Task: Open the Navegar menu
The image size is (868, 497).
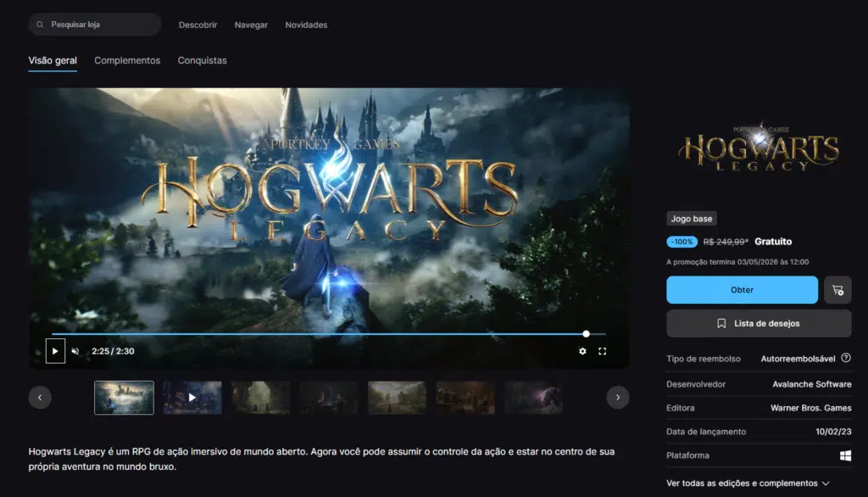Action: pyautogui.click(x=251, y=25)
